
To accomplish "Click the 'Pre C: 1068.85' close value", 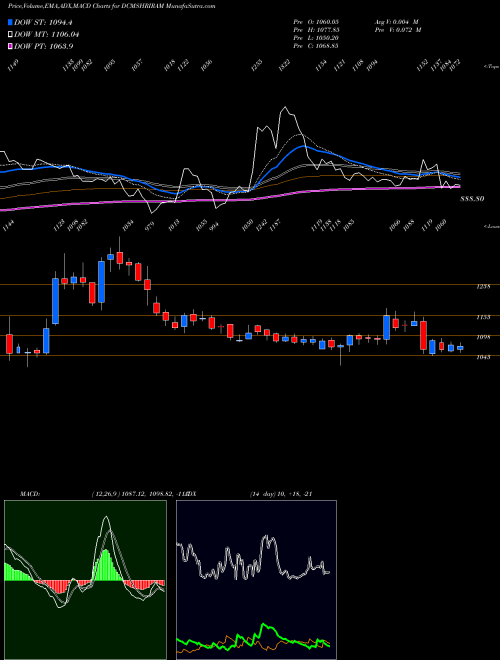I will coord(316,46).
